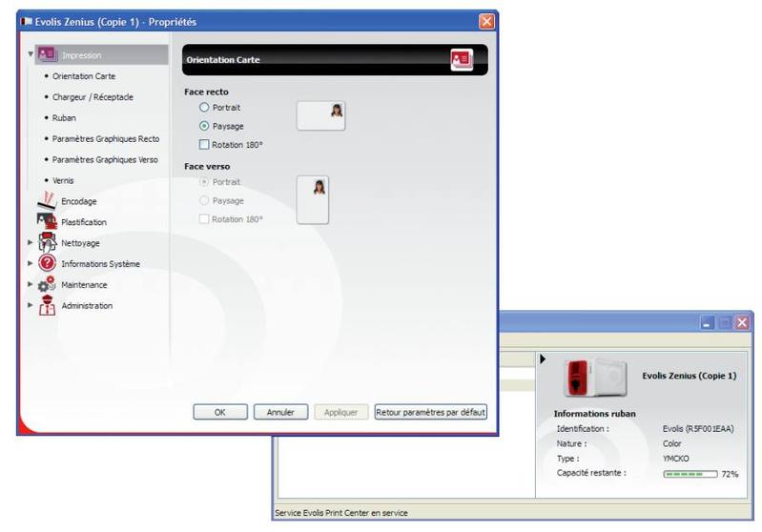Click Retour paramètres par défaut button
Screen dimensions: 762x532
click(430, 412)
